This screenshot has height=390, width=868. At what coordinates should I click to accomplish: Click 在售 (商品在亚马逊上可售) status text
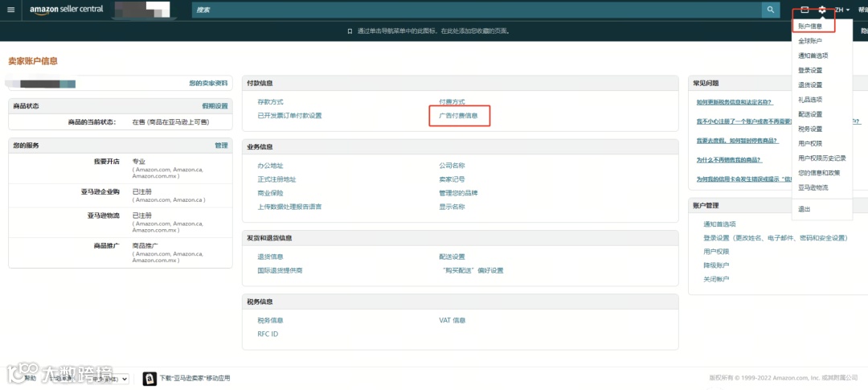[x=170, y=122]
